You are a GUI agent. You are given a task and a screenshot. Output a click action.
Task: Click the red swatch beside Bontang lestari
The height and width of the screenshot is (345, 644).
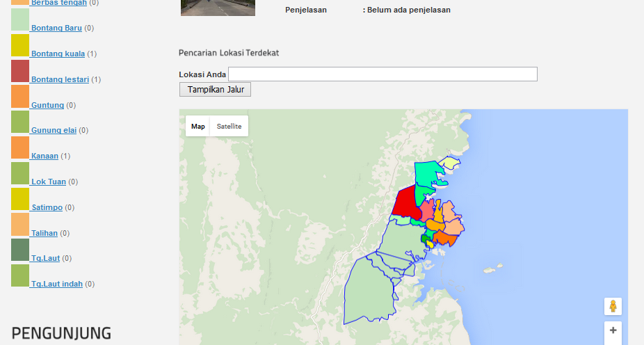pos(20,71)
